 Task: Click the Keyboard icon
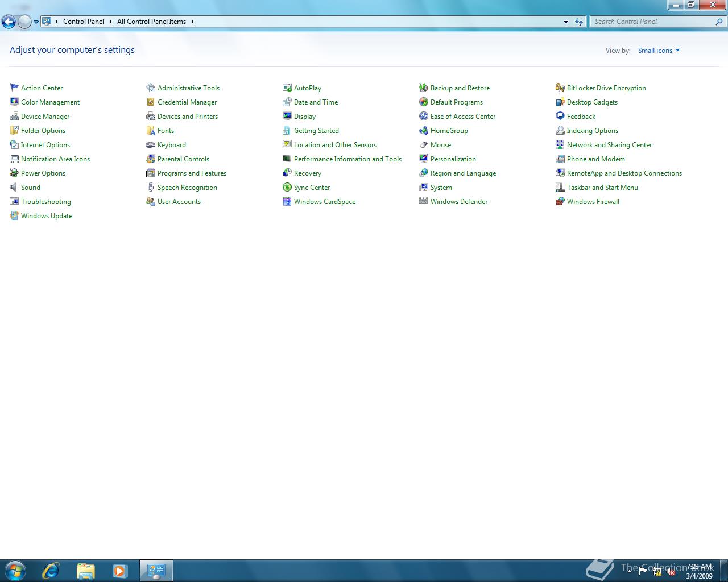coord(151,144)
